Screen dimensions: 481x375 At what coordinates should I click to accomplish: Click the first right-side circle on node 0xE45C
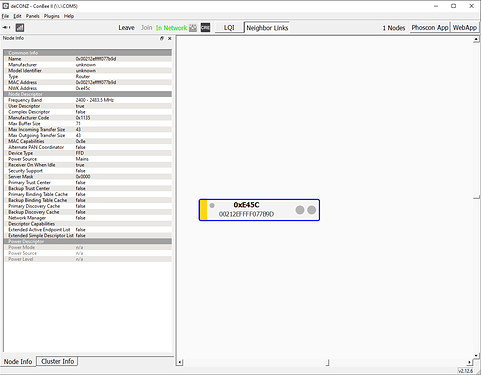click(x=300, y=210)
